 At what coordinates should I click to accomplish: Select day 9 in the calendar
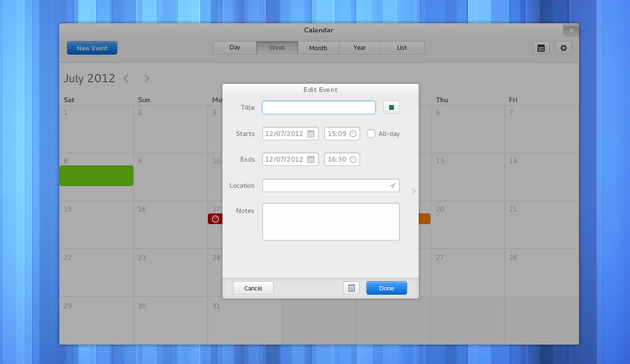point(171,177)
